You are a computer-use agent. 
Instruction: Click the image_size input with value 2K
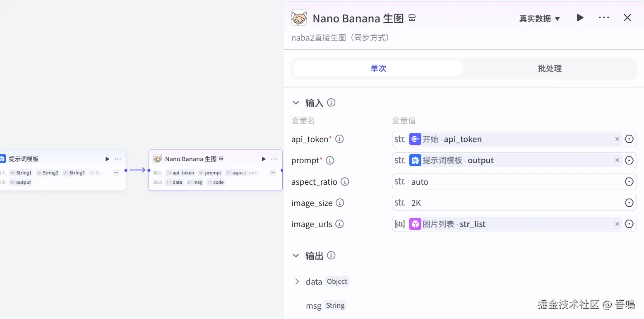pos(515,203)
